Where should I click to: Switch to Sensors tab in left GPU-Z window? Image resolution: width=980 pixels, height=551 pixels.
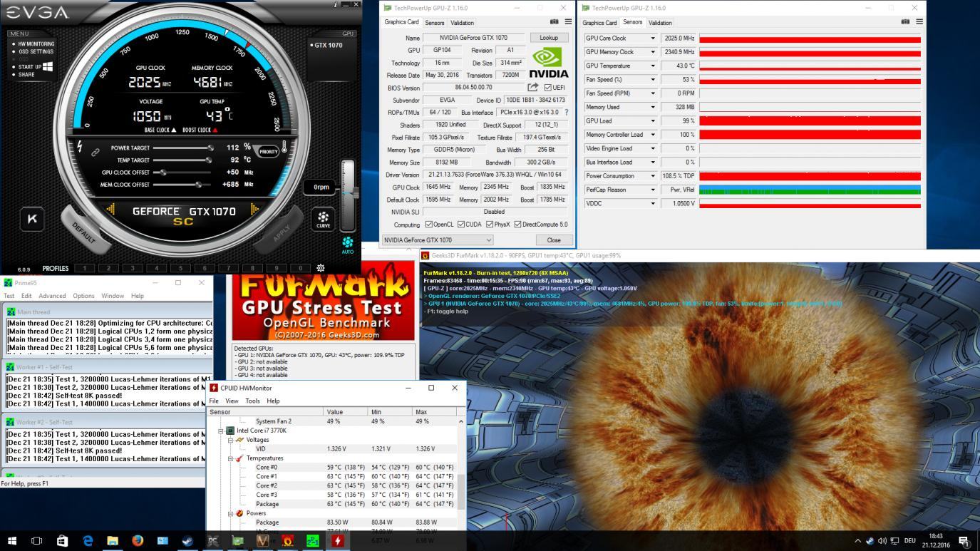[435, 23]
